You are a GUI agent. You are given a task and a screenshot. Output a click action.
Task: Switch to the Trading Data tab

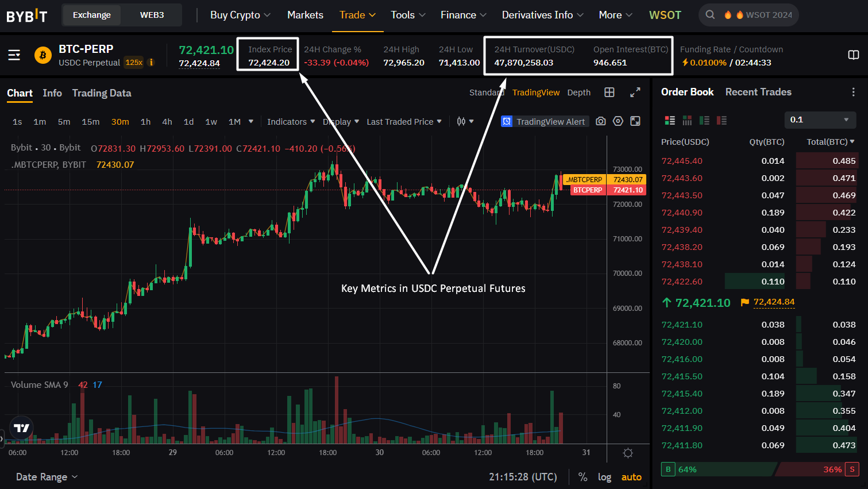point(102,93)
